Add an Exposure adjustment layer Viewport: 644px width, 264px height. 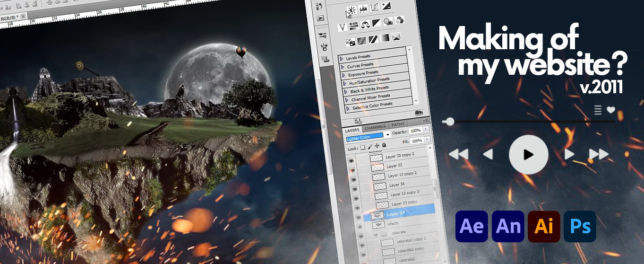coord(386,6)
